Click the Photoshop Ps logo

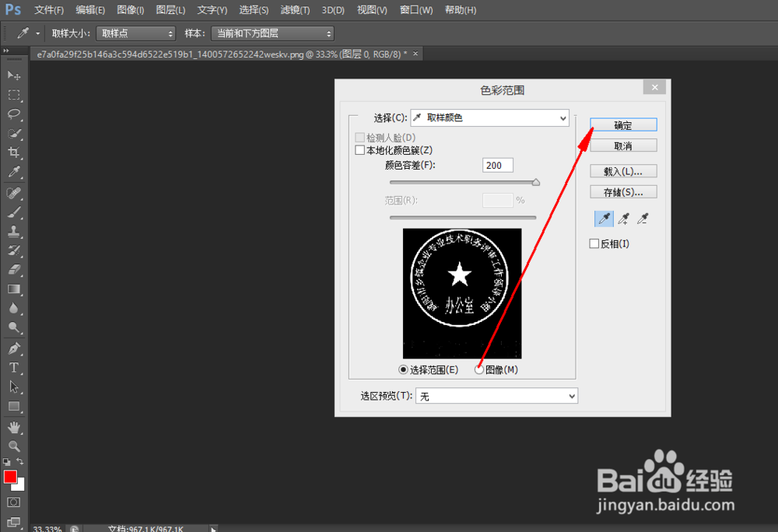13,9
